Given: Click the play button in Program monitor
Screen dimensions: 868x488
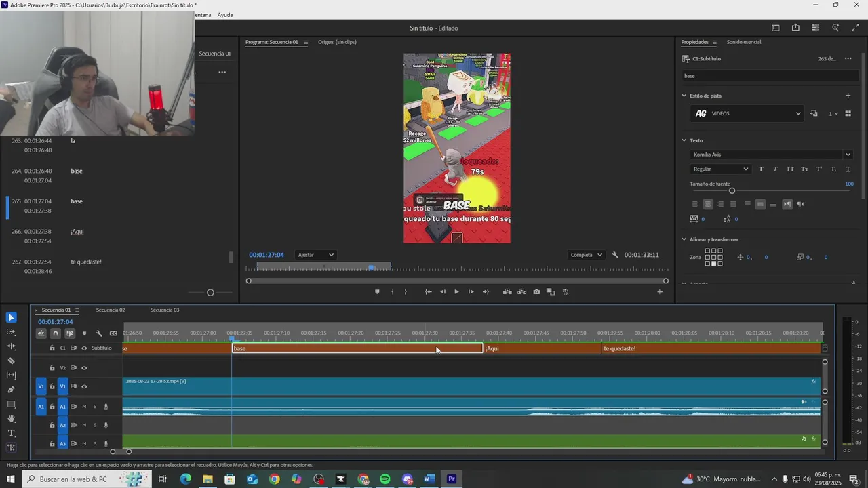Looking at the screenshot, I should click(456, 291).
